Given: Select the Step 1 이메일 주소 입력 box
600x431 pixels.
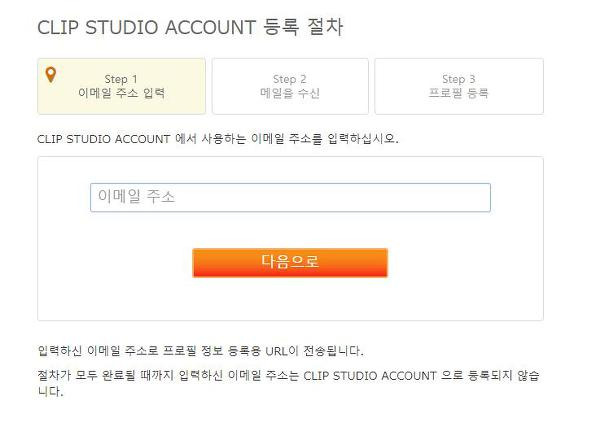Looking at the screenshot, I should click(x=121, y=86).
